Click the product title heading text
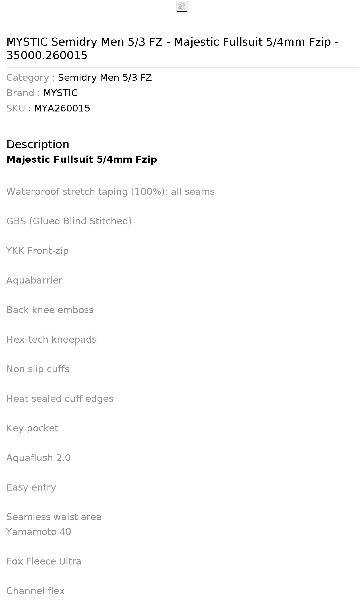Viewport: 364px width, 610px height. pyautogui.click(x=172, y=49)
